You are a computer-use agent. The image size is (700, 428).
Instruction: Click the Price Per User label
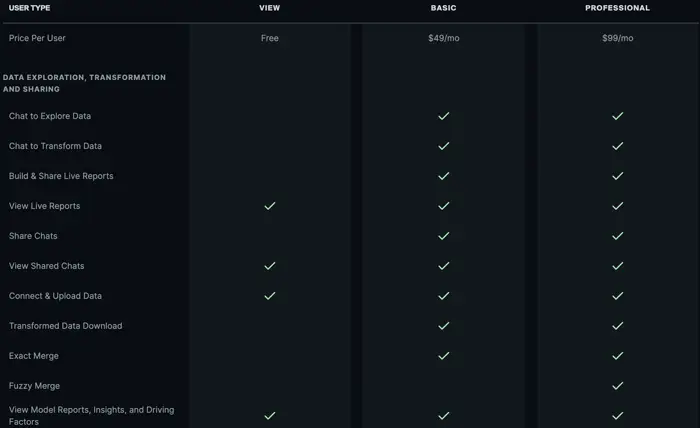coord(37,38)
